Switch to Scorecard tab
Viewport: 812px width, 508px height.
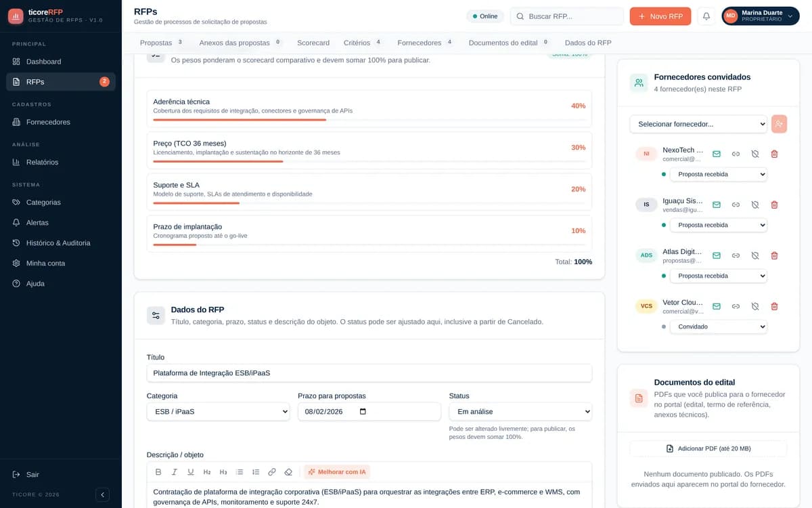[313, 43]
